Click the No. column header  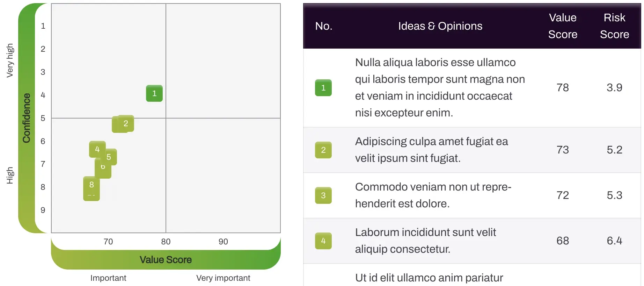(x=323, y=26)
